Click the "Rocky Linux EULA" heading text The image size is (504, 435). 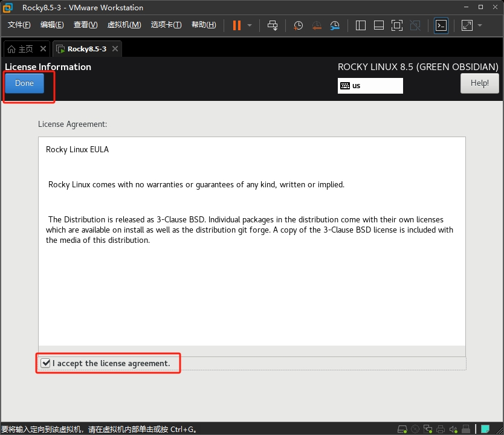77,149
